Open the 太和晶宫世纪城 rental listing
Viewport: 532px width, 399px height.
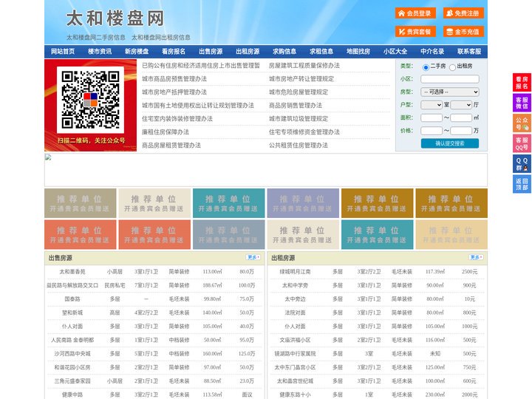(295, 381)
